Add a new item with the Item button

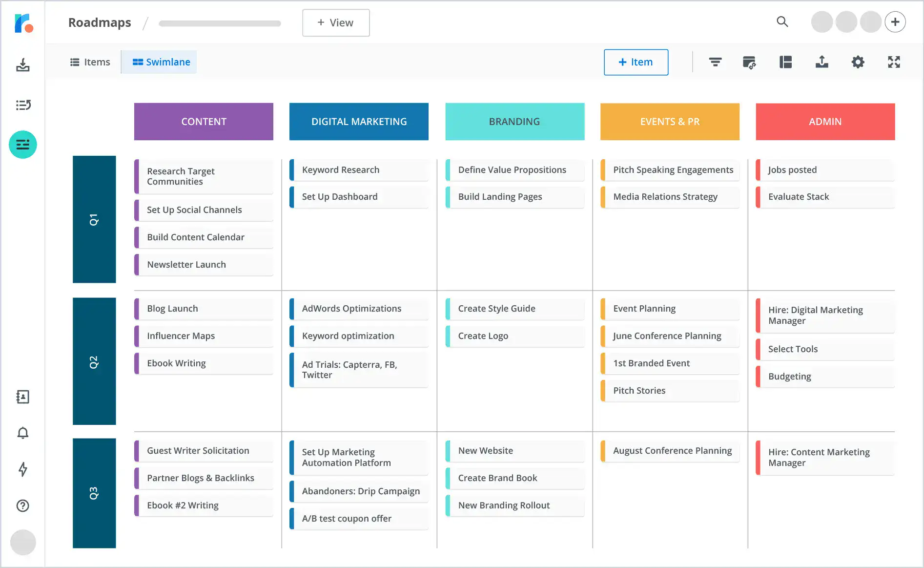[x=636, y=62]
